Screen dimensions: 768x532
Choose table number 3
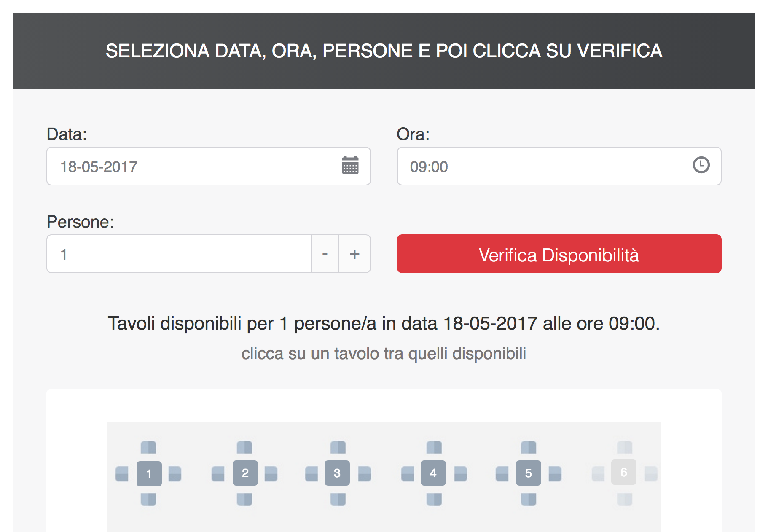point(337,473)
